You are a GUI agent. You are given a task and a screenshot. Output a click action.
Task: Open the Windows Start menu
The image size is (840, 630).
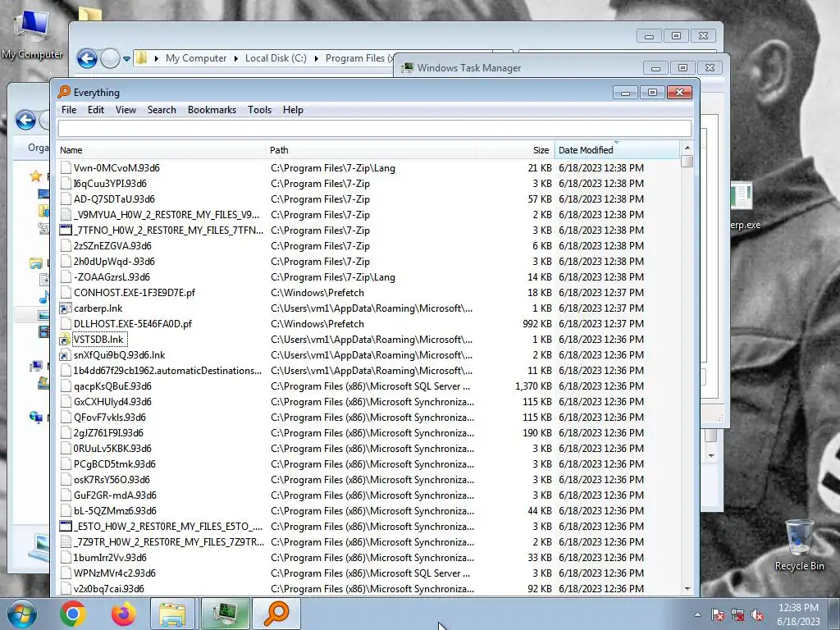(x=21, y=614)
